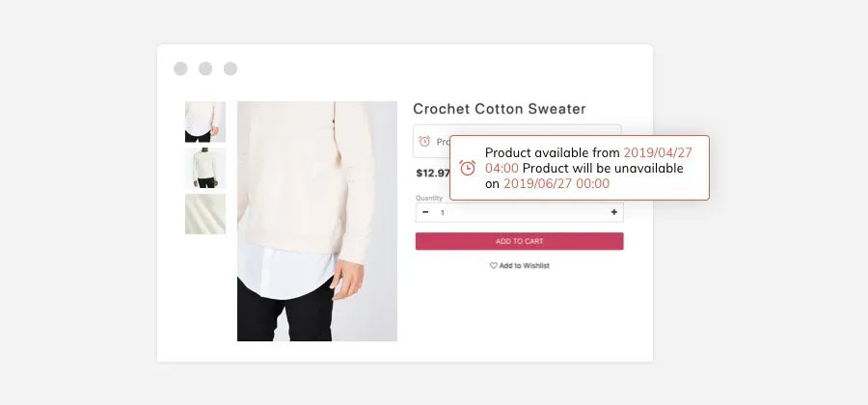The image size is (868, 405).
Task: Select the second thumbnail showing full model
Action: pos(205,168)
